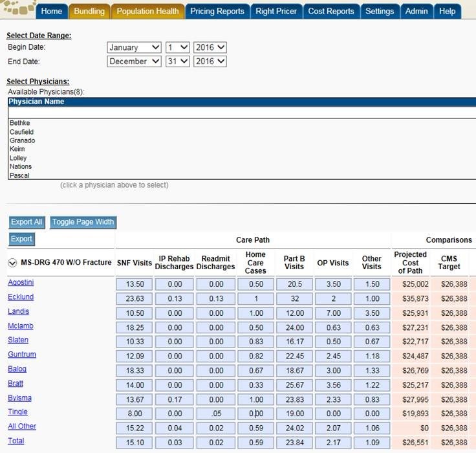Open the Population Health tab
This screenshot has height=453, width=476.
click(148, 11)
